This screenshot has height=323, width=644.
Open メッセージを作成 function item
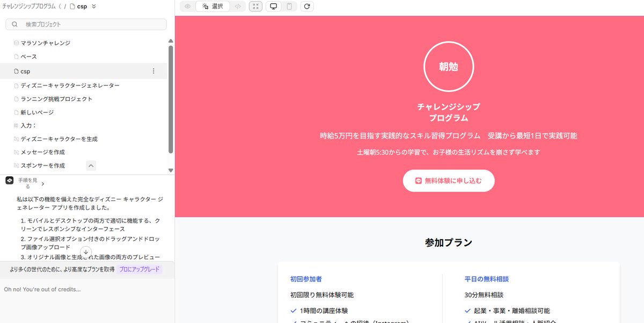point(42,152)
